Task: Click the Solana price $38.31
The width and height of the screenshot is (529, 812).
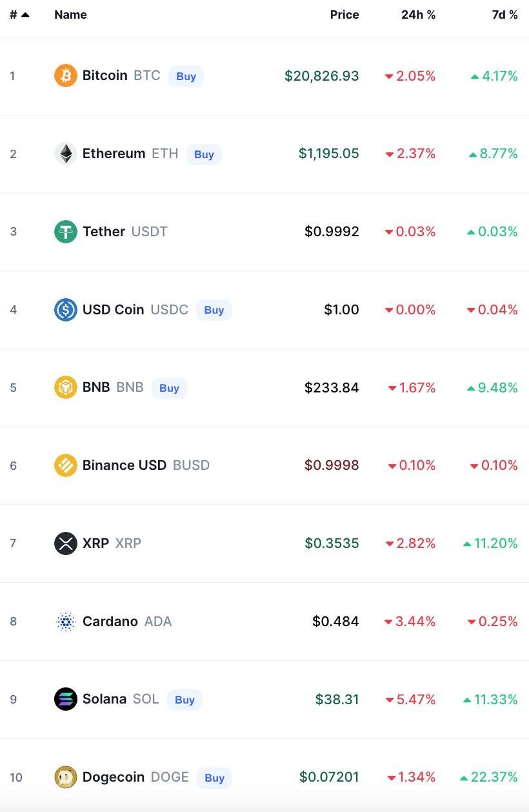Action: [337, 700]
